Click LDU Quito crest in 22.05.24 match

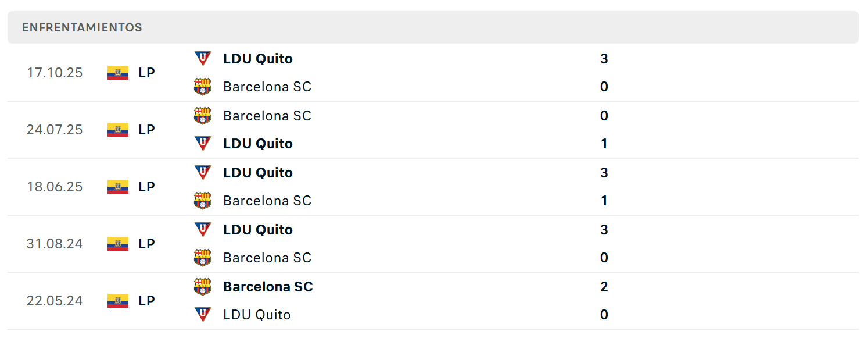click(203, 314)
